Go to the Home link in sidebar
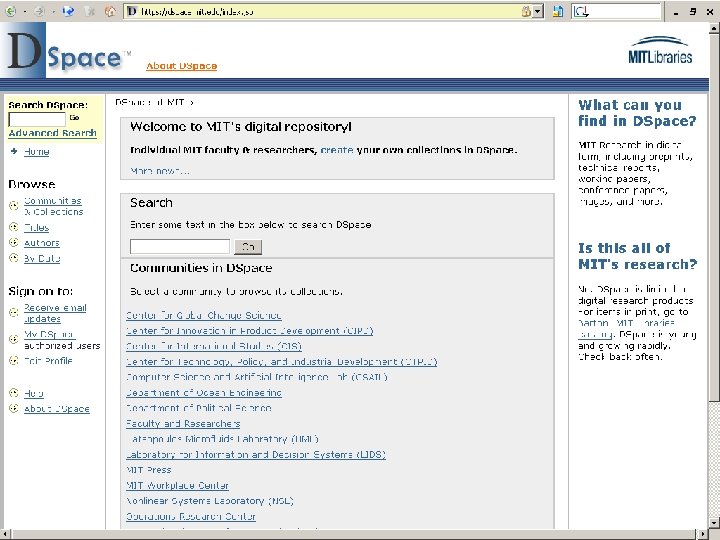720x540 pixels. [37, 152]
